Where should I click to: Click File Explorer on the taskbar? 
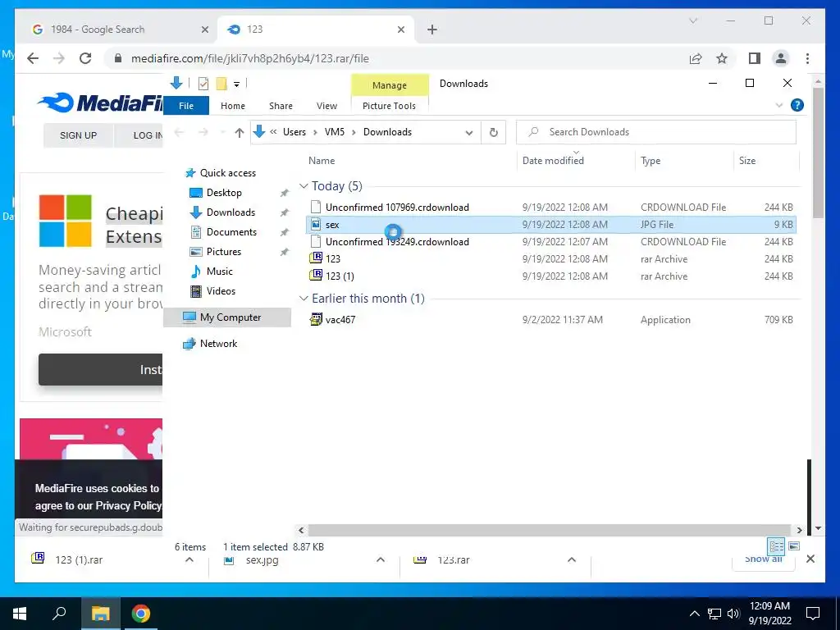[x=100, y=614]
